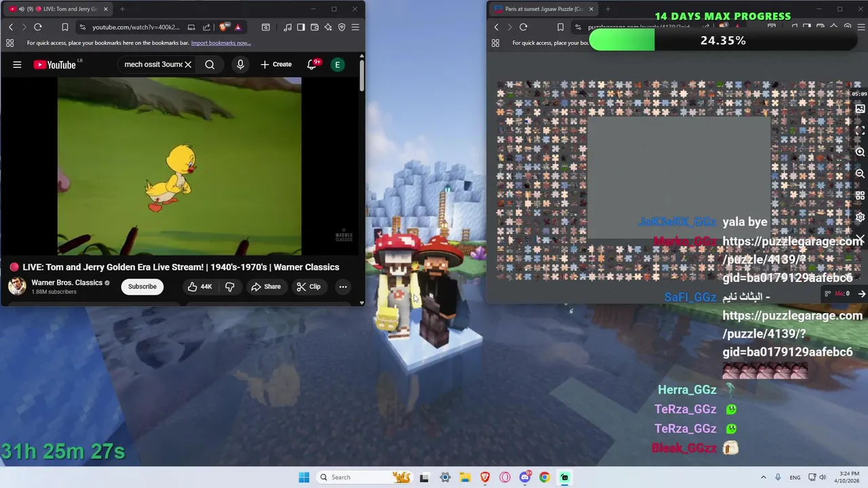The width and height of the screenshot is (868, 488).
Task: Show hidden system tray icons
Action: point(763,477)
